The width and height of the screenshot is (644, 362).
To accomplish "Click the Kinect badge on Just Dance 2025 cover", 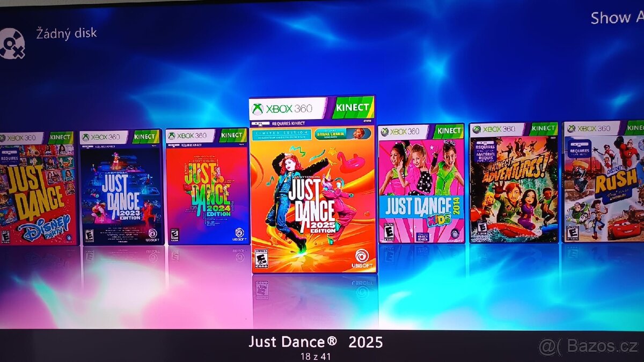I will (x=352, y=108).
